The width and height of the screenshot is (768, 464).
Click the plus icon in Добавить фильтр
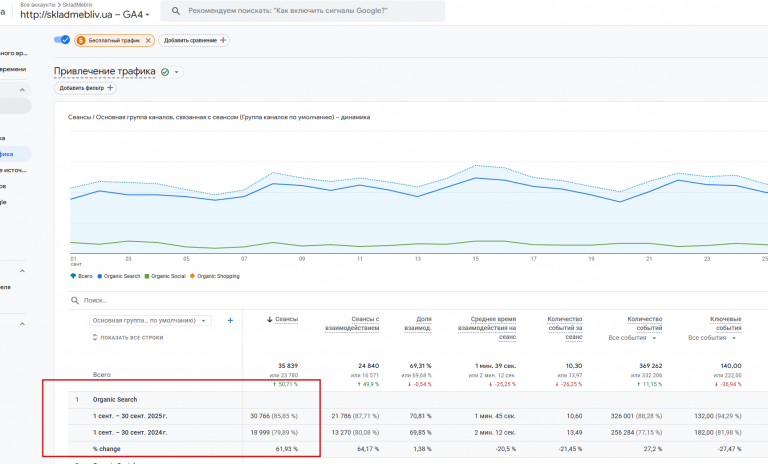(110, 88)
